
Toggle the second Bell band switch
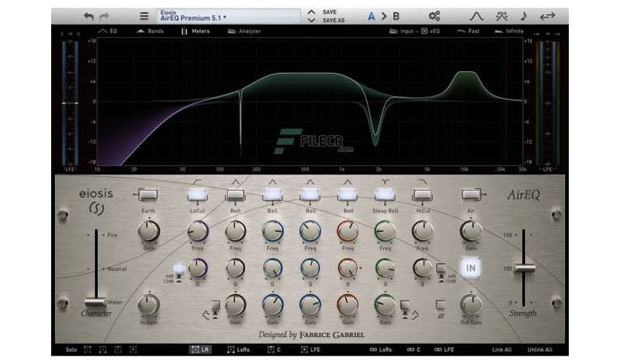click(272, 195)
